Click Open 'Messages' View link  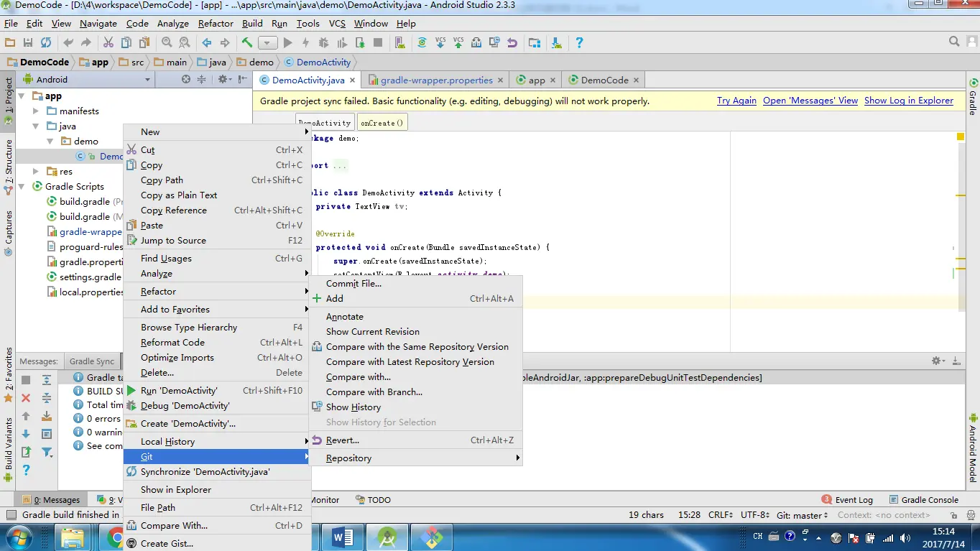click(810, 101)
